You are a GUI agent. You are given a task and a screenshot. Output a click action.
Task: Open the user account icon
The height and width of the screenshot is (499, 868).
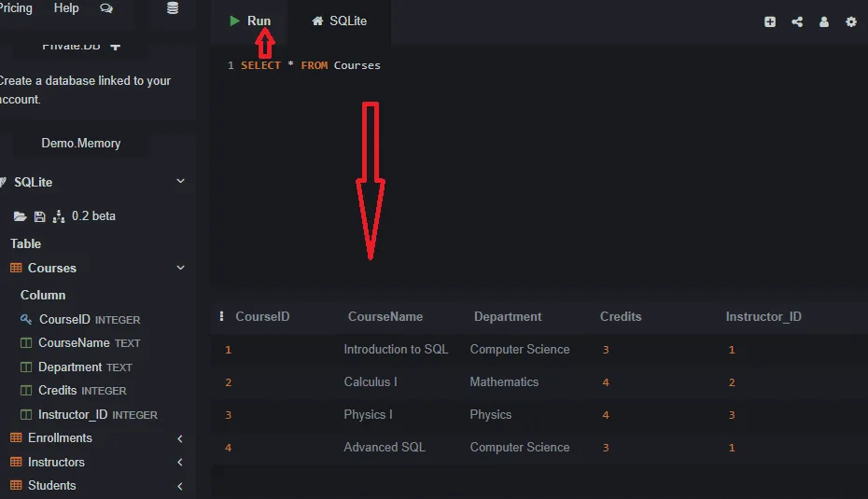(824, 21)
